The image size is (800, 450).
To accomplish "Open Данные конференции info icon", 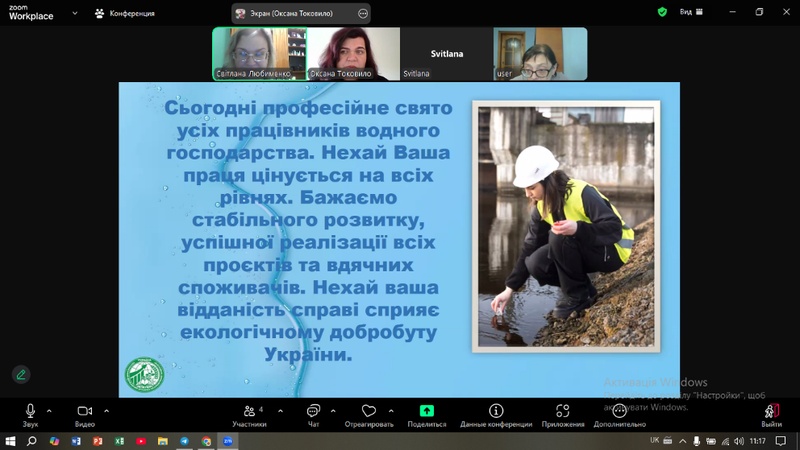I will pos(496,411).
